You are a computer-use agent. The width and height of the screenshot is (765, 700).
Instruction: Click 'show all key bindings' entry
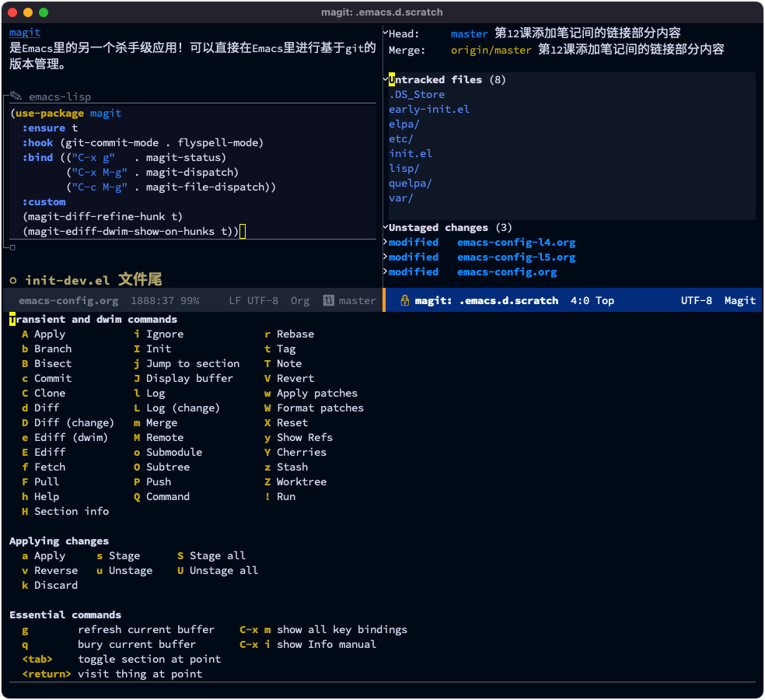pos(342,630)
